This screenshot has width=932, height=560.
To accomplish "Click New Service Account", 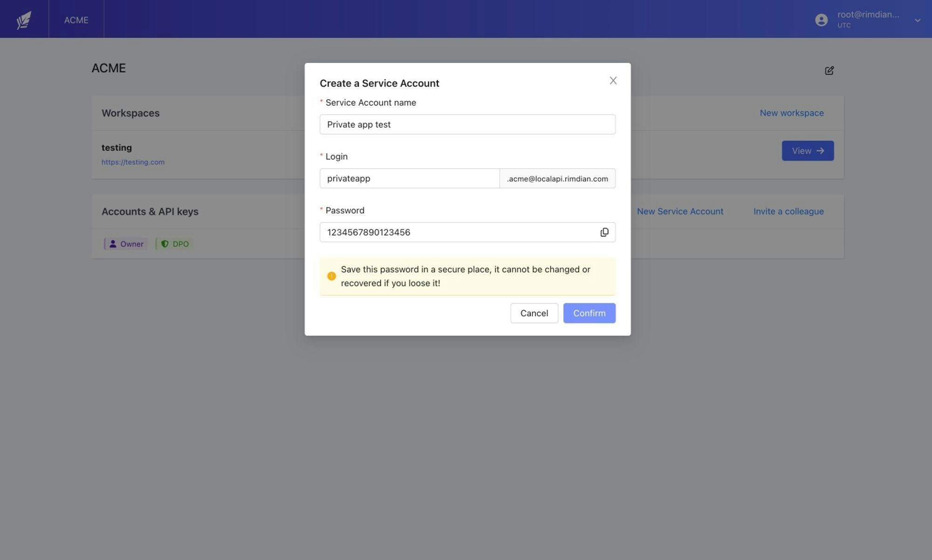I will tap(680, 211).
